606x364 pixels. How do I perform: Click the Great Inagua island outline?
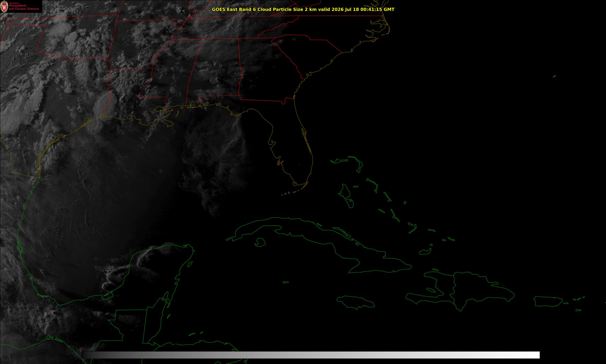(x=425, y=251)
